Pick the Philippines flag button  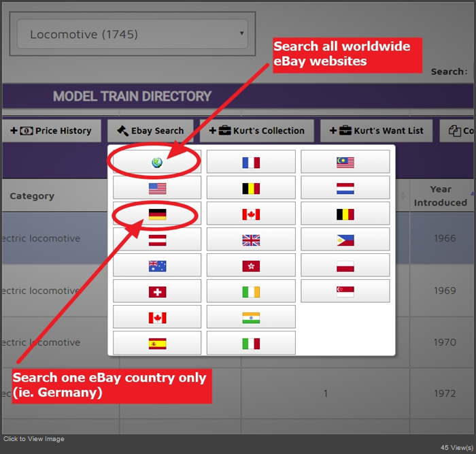[345, 240]
